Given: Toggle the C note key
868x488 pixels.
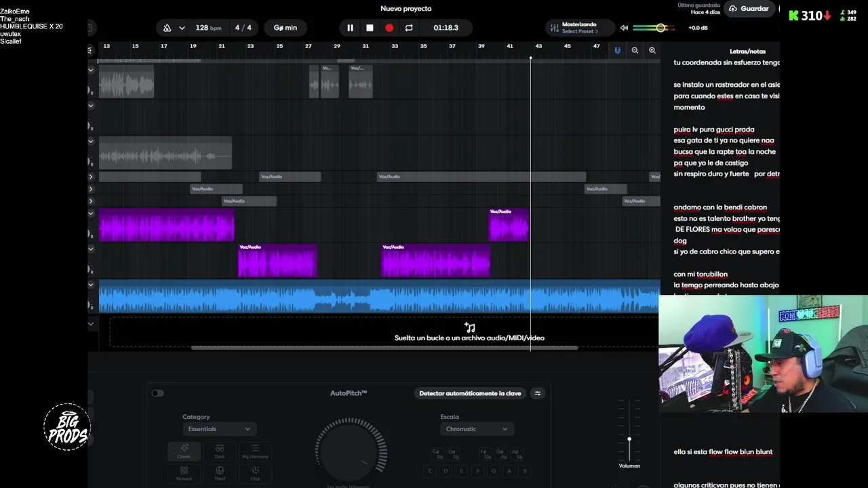Looking at the screenshot, I should (430, 471).
